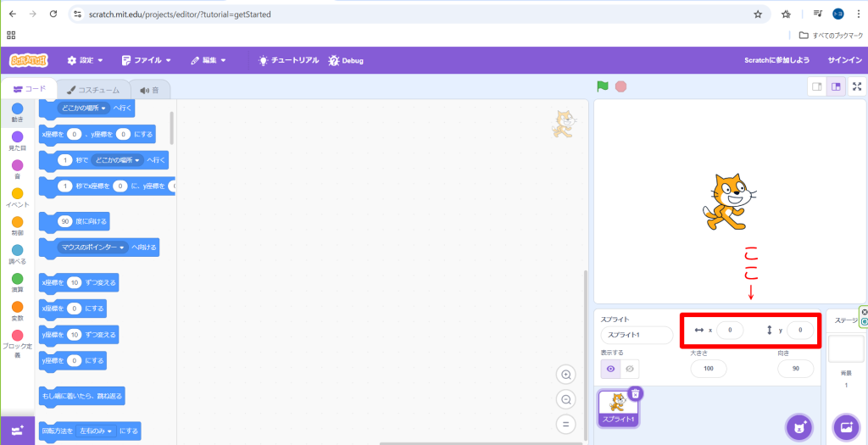The height and width of the screenshot is (445, 868).
Task: Enter full screen stage mode
Action: (x=857, y=86)
